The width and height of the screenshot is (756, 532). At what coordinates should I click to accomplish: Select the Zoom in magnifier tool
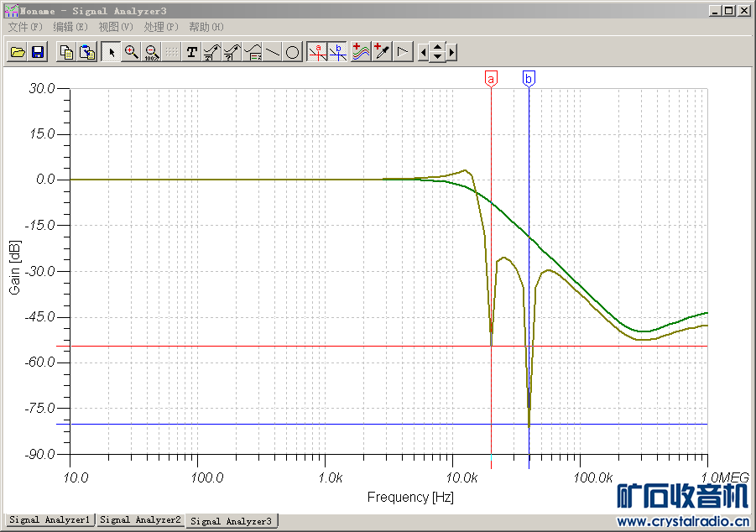click(x=131, y=52)
